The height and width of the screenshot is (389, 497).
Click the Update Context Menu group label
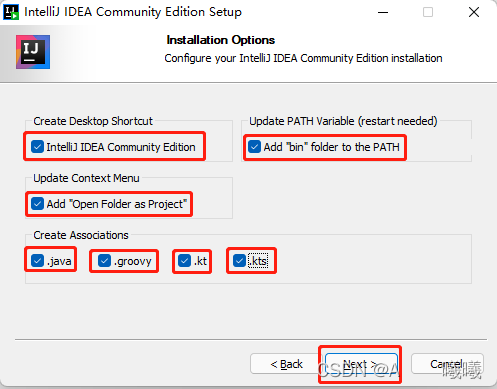86,178
